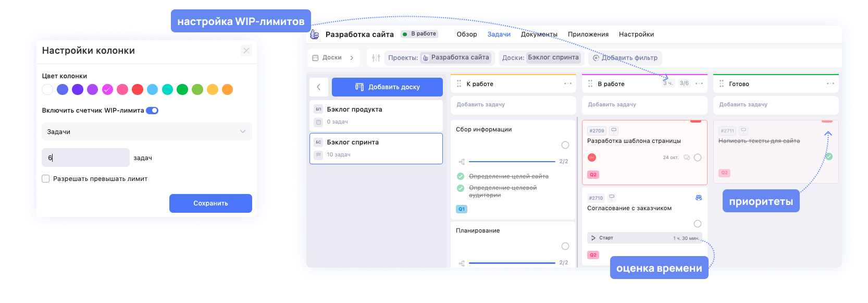Uncheck subtask Определение целей сайта

point(461,176)
